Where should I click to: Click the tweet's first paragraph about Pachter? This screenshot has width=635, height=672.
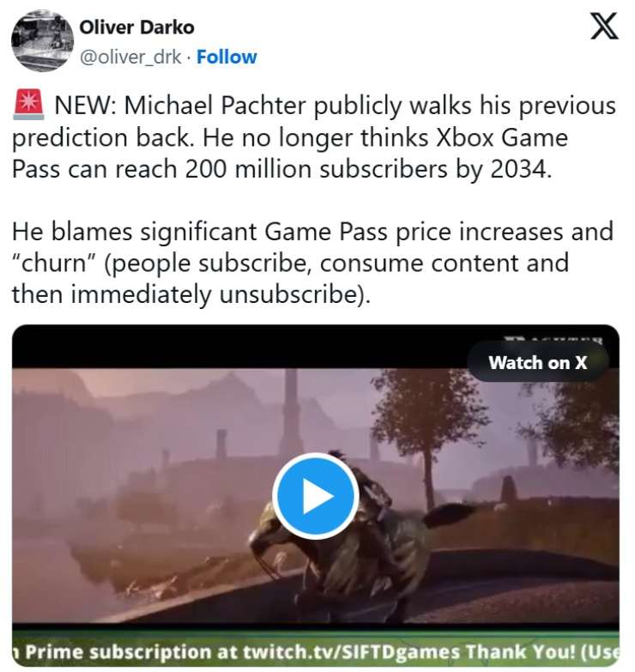314,137
